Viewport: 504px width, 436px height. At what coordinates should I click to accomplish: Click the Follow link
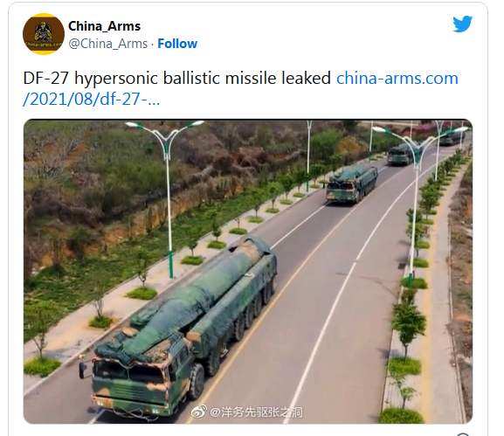click(177, 44)
